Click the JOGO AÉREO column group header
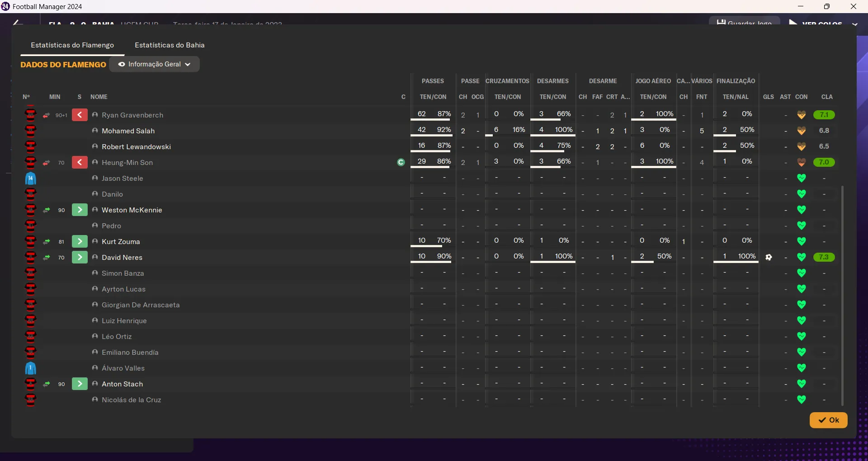 [x=653, y=81]
